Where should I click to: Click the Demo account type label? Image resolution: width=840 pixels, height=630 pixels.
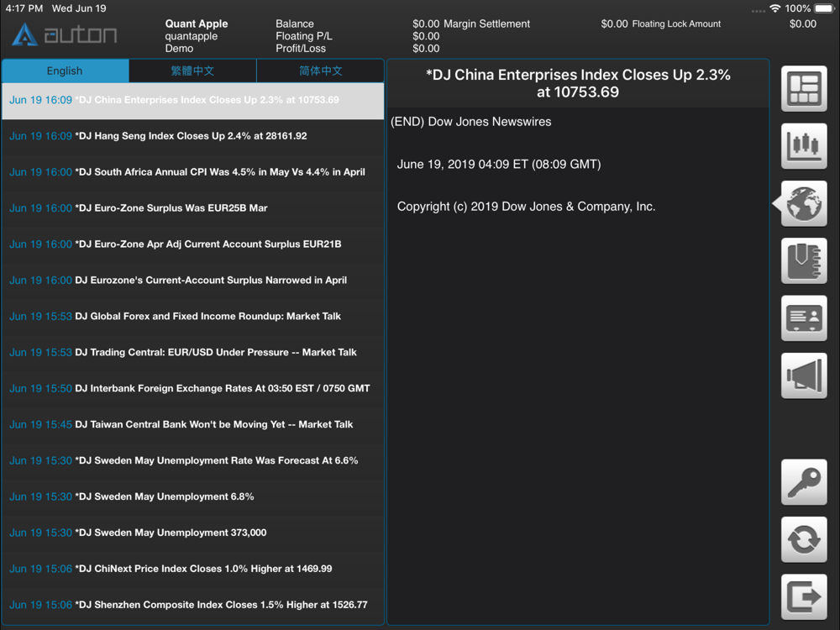pyautogui.click(x=179, y=48)
